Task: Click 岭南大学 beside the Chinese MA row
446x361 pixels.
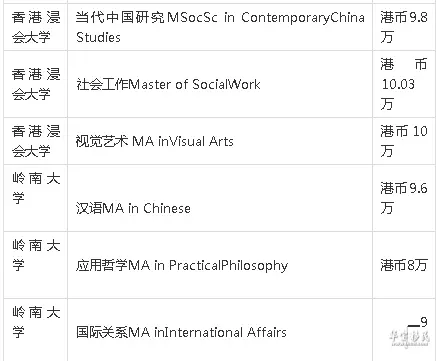Action: [36, 188]
